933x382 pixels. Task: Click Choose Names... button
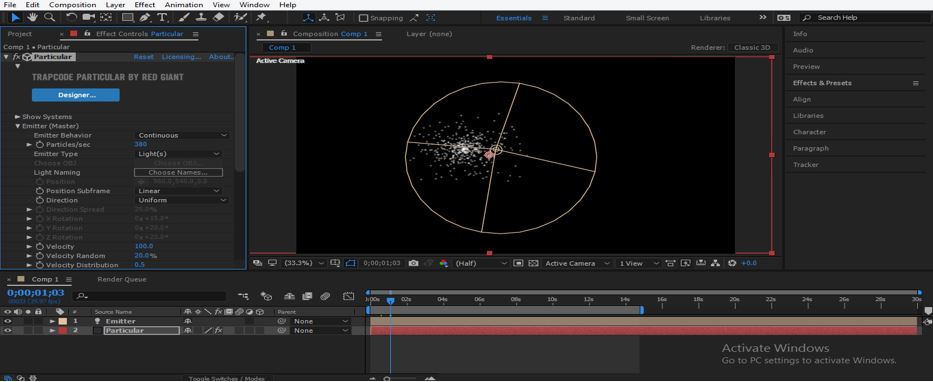[179, 173]
